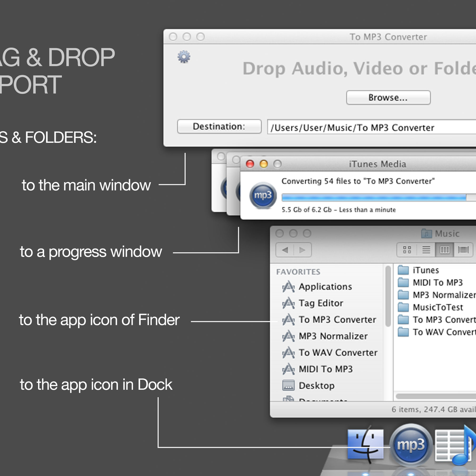Click the conversion progress bar
The width and height of the screenshot is (476, 476).
pos(379,198)
